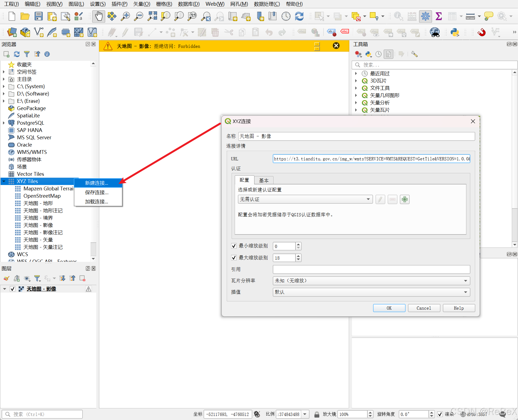
Task: Toggle the render checkbox in status bar
Action: pyautogui.click(x=440, y=414)
